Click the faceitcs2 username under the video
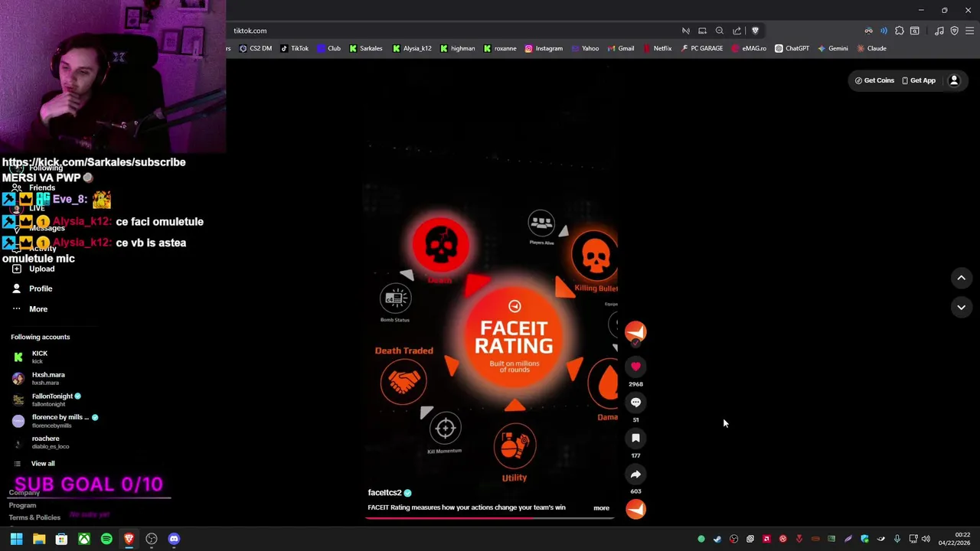The image size is (980, 551). [384, 493]
